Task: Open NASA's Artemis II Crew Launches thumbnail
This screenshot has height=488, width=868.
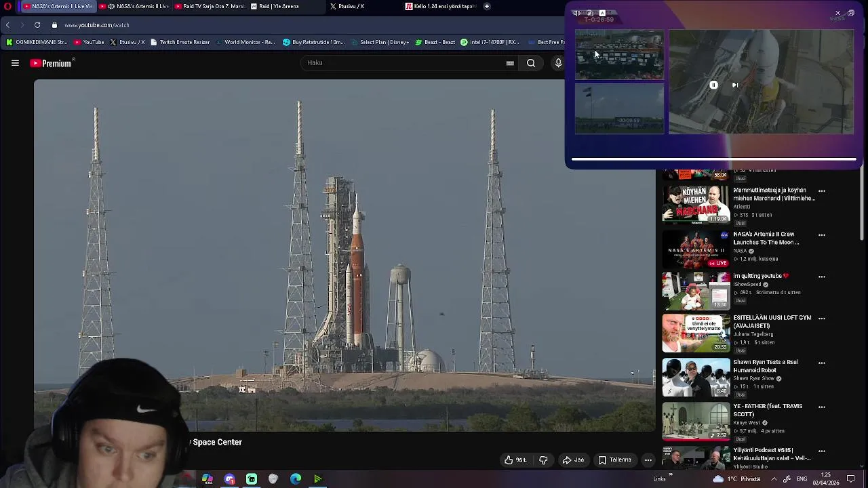Action: [696, 248]
